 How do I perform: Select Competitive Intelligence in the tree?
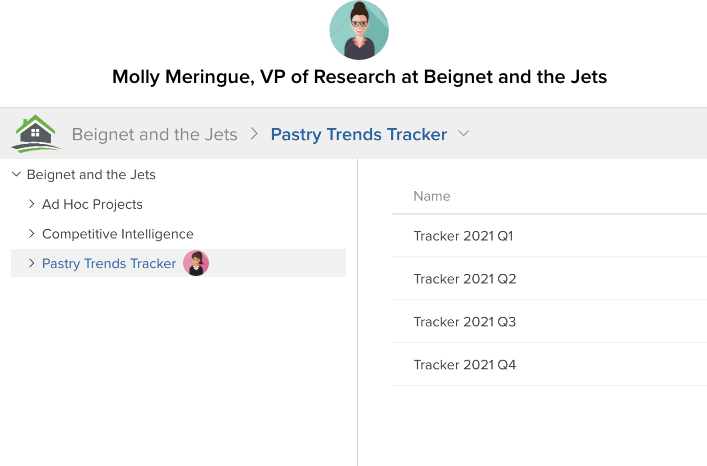(117, 234)
